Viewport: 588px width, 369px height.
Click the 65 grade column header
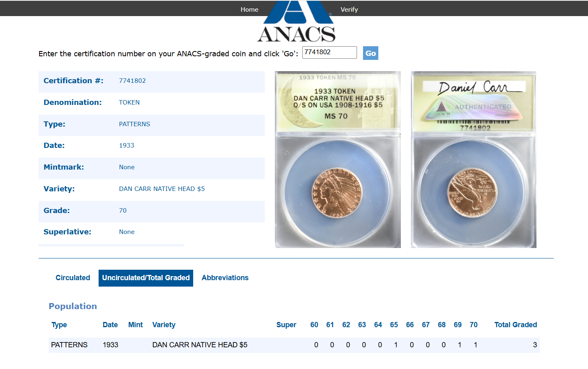point(394,325)
